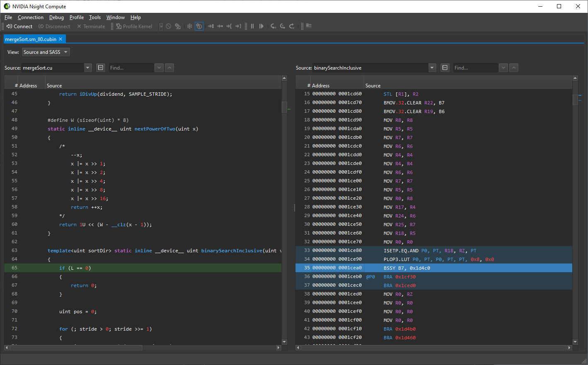Select SASS row 35 BSSY B7 instruction

click(x=434, y=268)
